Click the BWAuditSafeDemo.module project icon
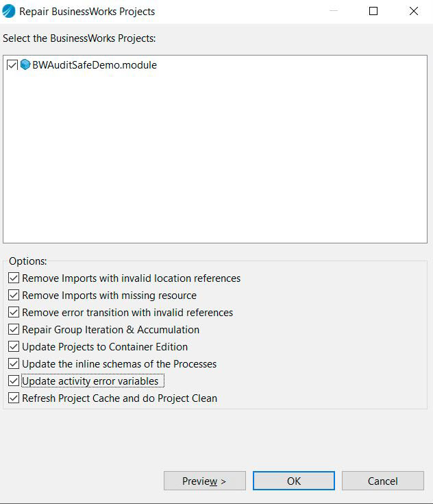Viewport: 433px width, 504px height. (x=25, y=65)
